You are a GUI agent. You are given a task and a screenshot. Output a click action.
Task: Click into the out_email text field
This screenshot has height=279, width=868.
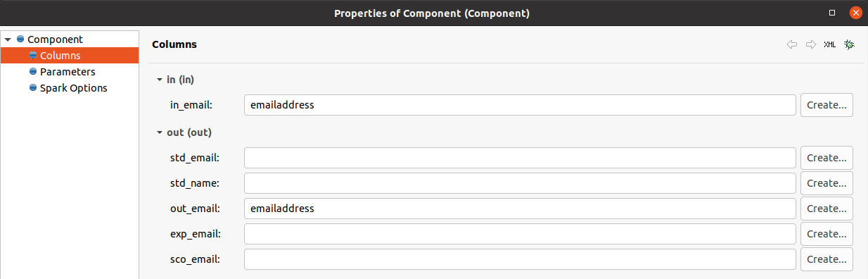(520, 209)
